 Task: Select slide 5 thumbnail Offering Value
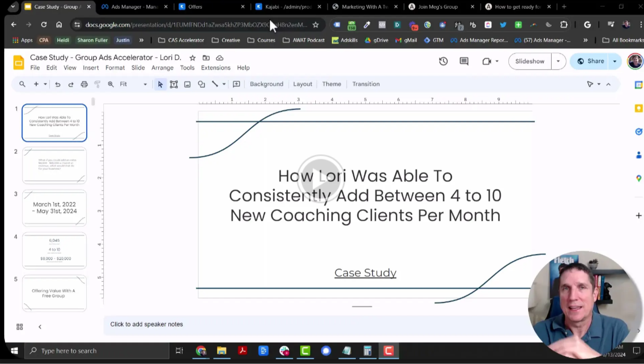[x=55, y=293]
